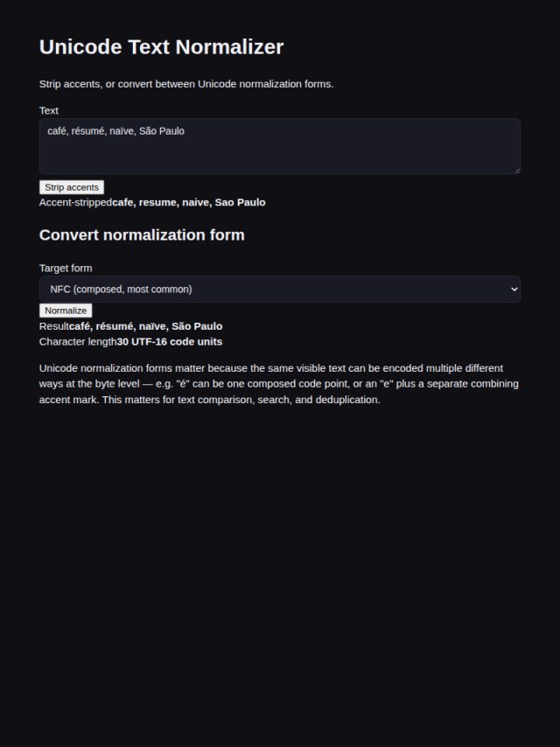This screenshot has width=560, height=747.
Task: Click the "Character length" label
Action: pyautogui.click(x=78, y=342)
